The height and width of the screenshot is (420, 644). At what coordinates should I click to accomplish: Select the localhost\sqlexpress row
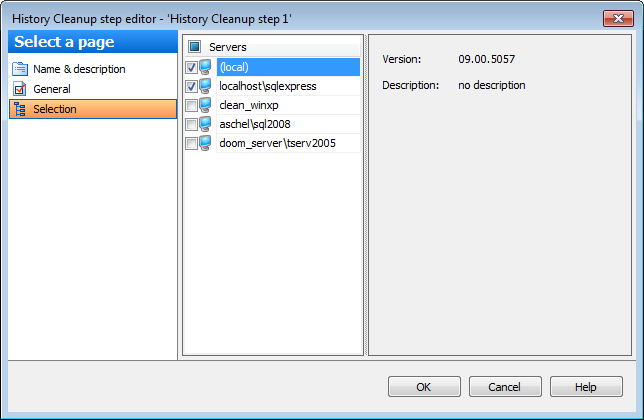click(288, 86)
